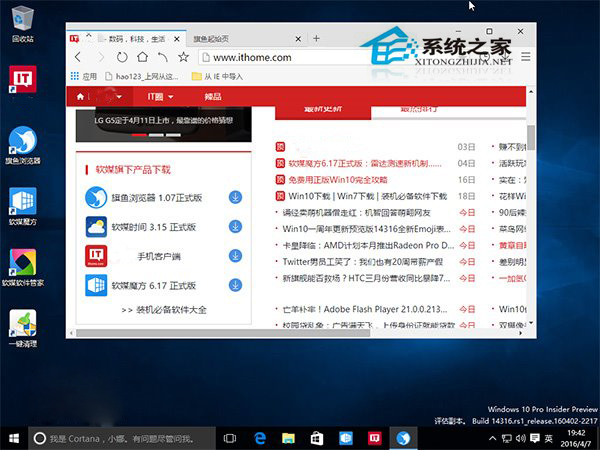Click the volume icon in the system tray

click(x=520, y=439)
